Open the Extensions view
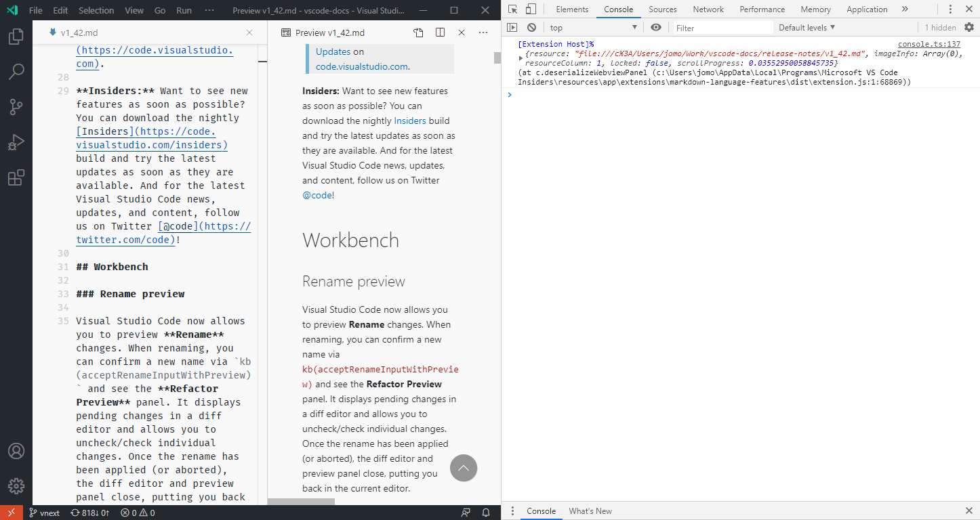This screenshot has height=520, width=980. [x=16, y=177]
